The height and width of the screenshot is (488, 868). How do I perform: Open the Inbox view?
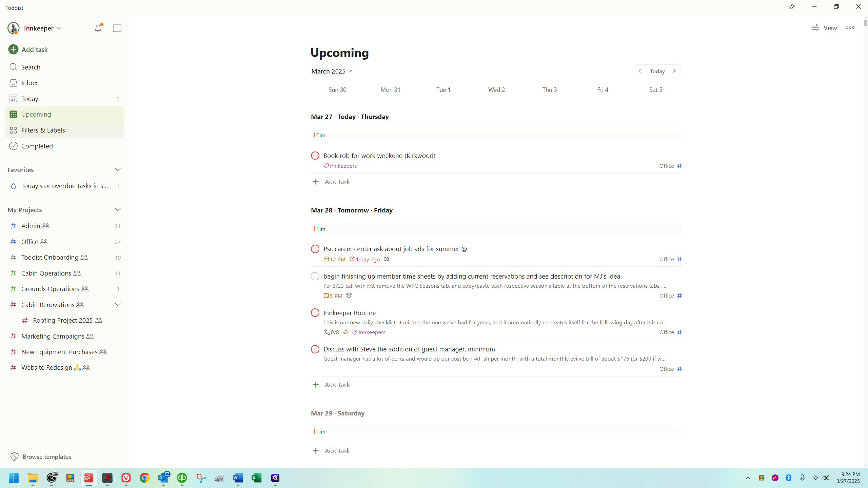pyautogui.click(x=65, y=83)
